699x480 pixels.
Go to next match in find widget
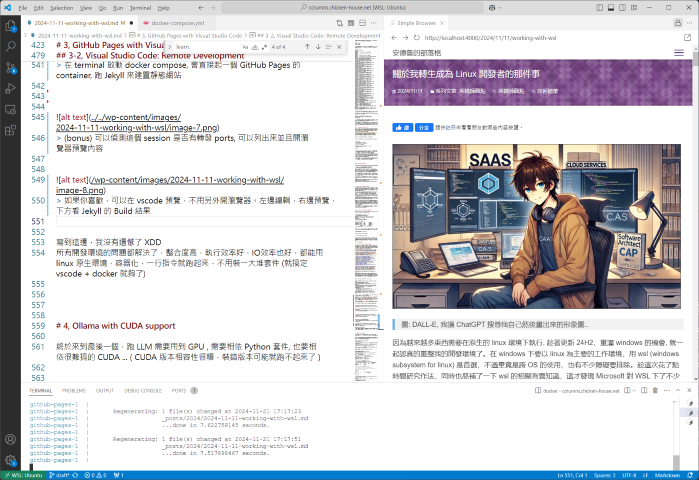318,47
